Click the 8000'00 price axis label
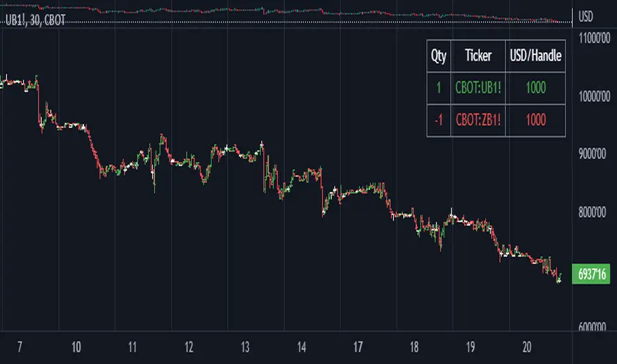This screenshot has height=364, width=617. [x=593, y=212]
